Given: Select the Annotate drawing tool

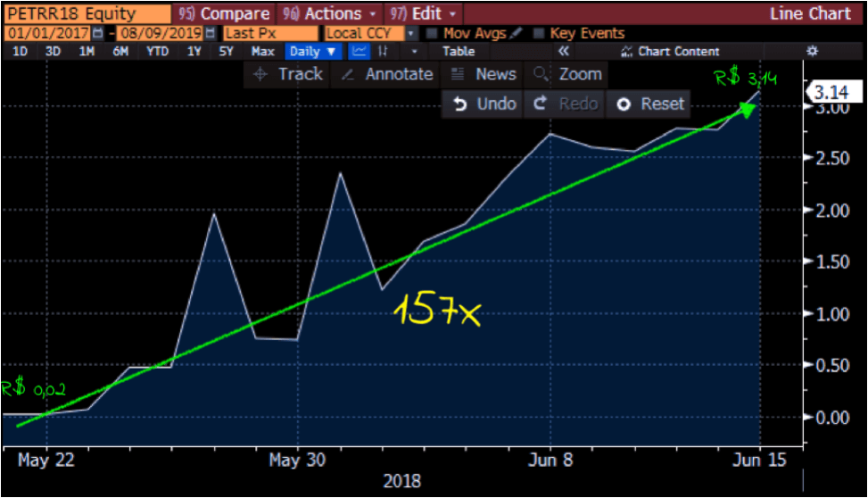Looking at the screenshot, I should (x=387, y=74).
